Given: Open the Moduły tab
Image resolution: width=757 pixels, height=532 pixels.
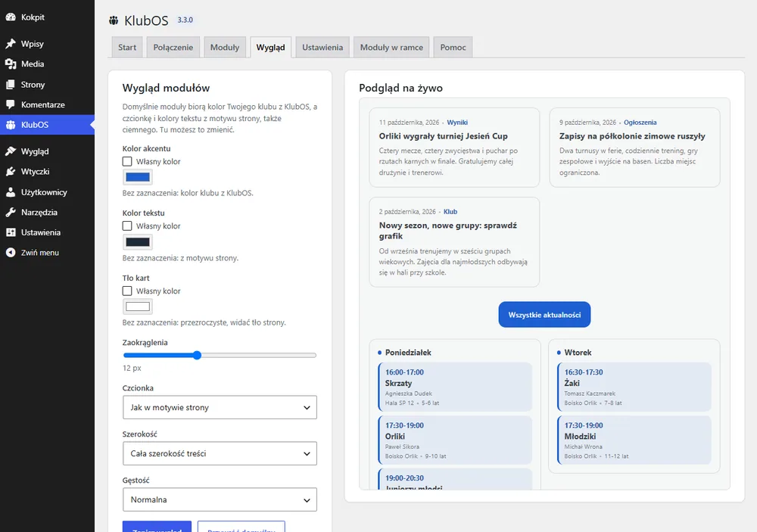Looking at the screenshot, I should tap(225, 48).
